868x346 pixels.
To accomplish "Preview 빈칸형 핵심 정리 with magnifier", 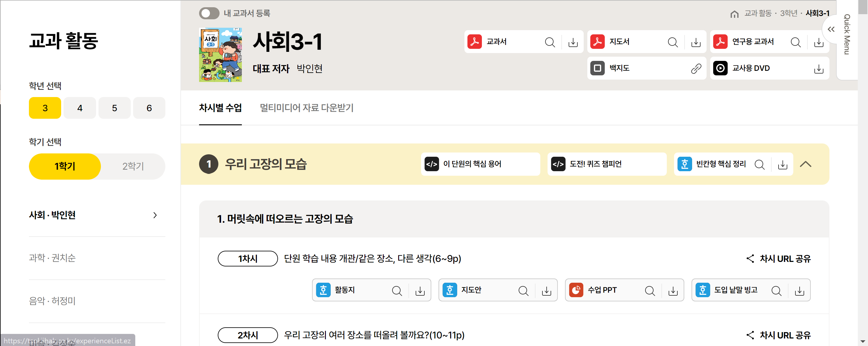I will (x=760, y=164).
